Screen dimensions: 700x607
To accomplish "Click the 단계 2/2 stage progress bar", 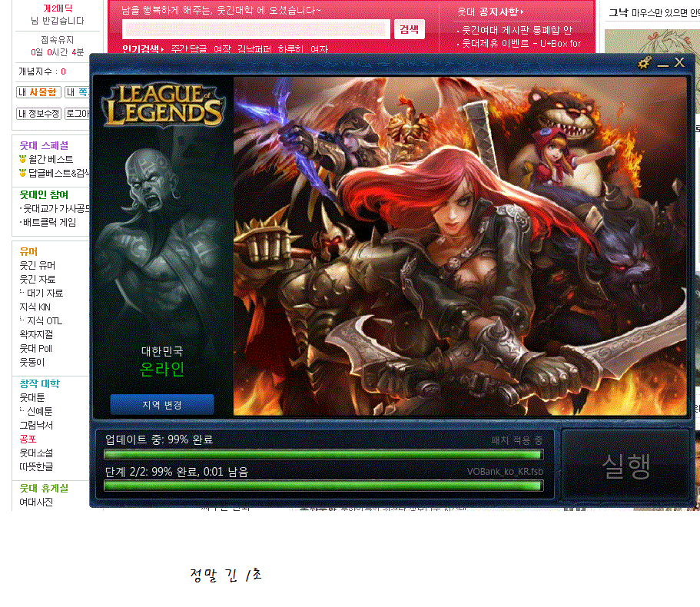I will pos(323,486).
